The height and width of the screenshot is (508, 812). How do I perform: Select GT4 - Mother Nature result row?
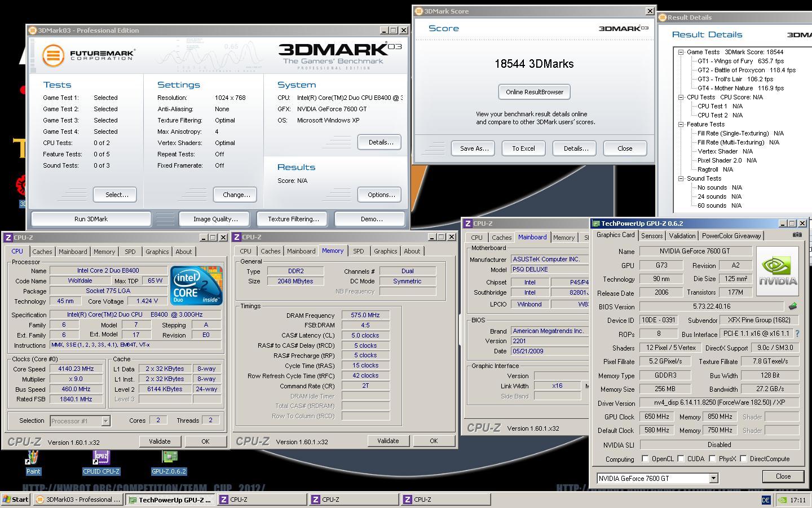point(740,88)
